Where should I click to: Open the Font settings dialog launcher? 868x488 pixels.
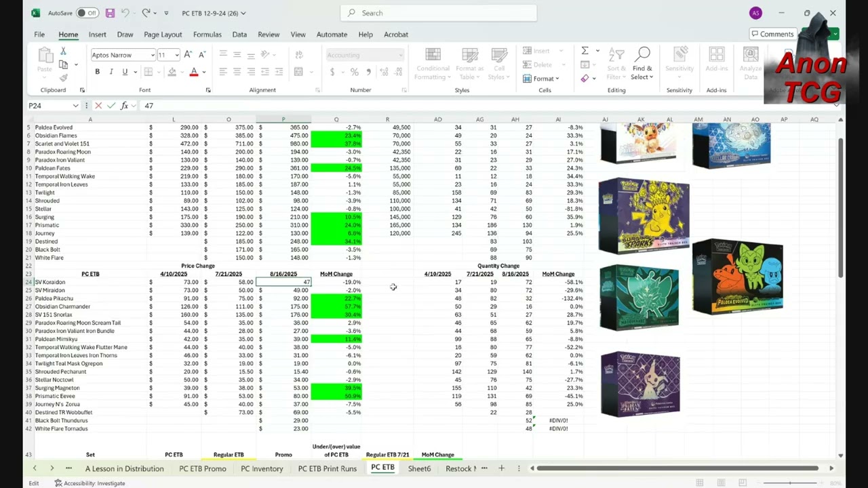click(208, 90)
